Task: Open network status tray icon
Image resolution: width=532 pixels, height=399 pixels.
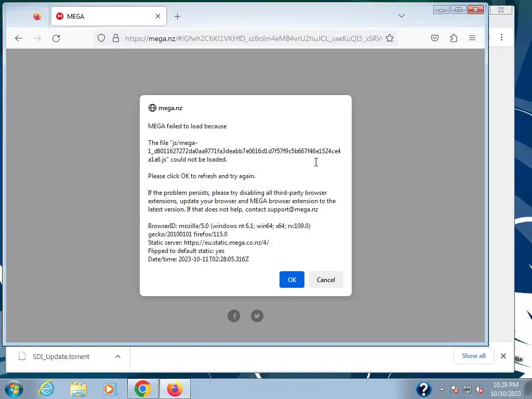Action: coord(467,390)
